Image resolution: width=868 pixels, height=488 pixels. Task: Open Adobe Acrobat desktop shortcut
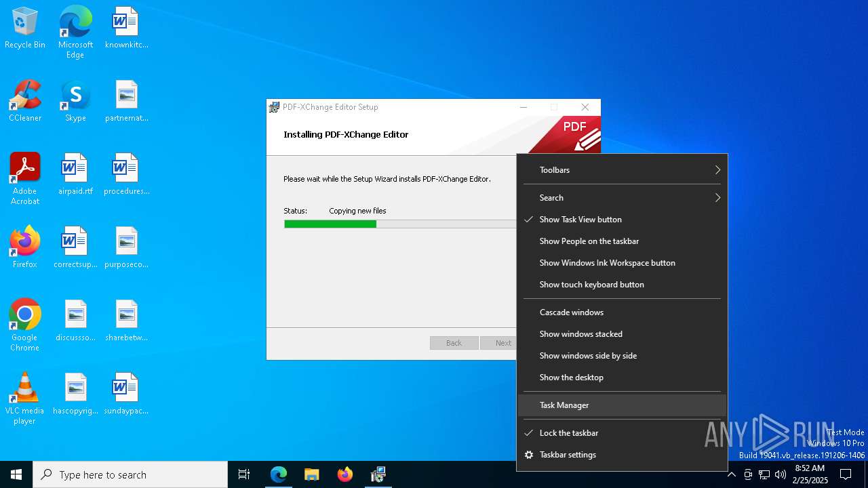25,179
